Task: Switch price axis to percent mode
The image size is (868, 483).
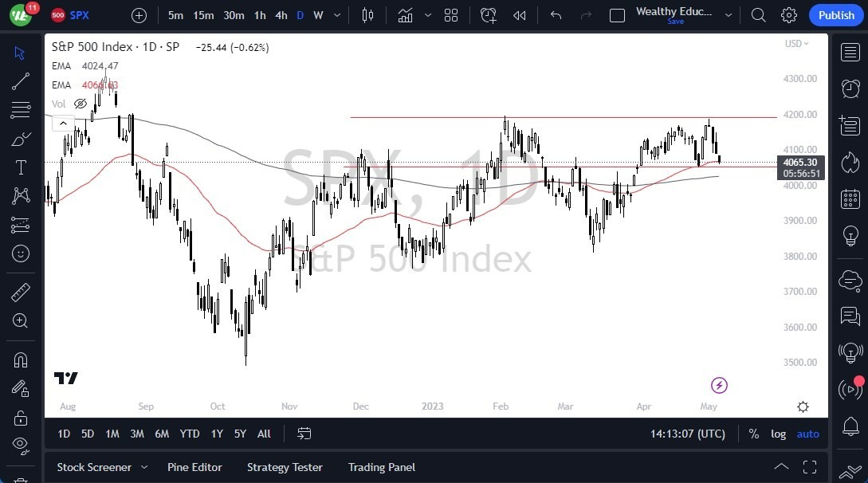Action: click(x=753, y=434)
